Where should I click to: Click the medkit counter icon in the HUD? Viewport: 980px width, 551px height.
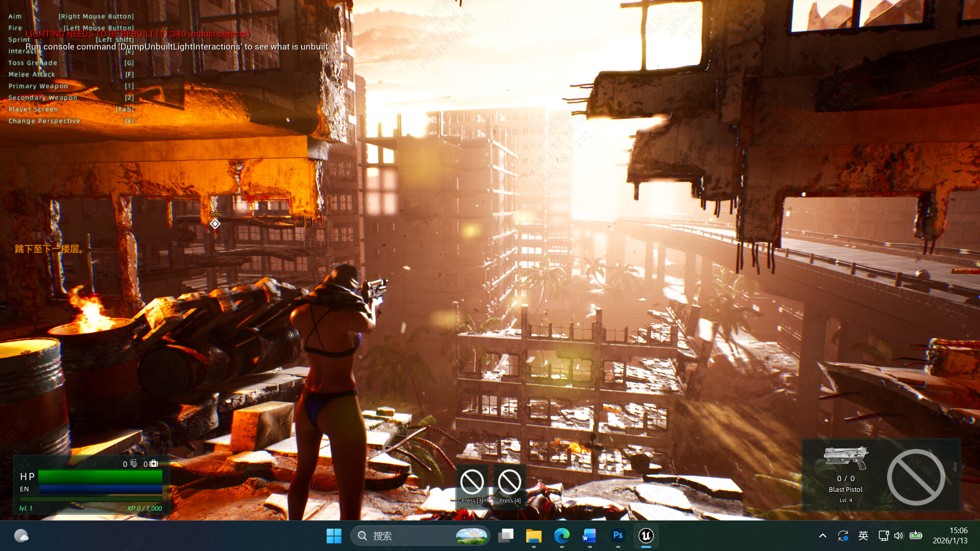click(x=155, y=463)
